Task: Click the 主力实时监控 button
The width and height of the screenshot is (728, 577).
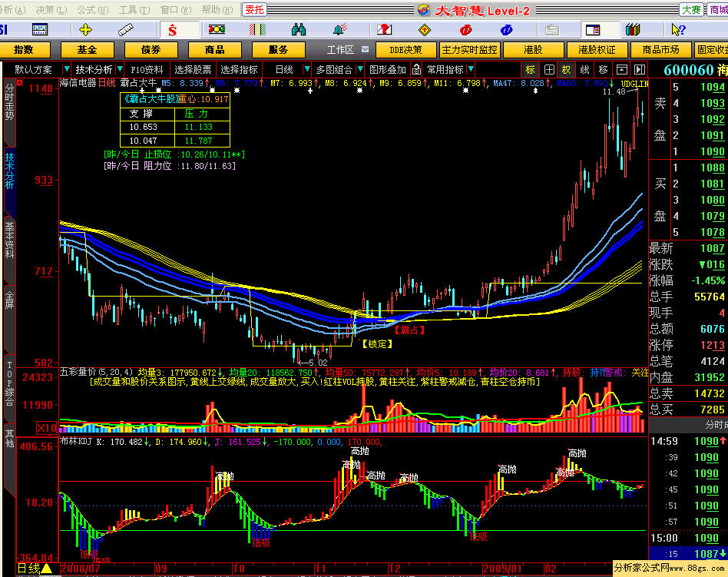Action: (x=469, y=50)
